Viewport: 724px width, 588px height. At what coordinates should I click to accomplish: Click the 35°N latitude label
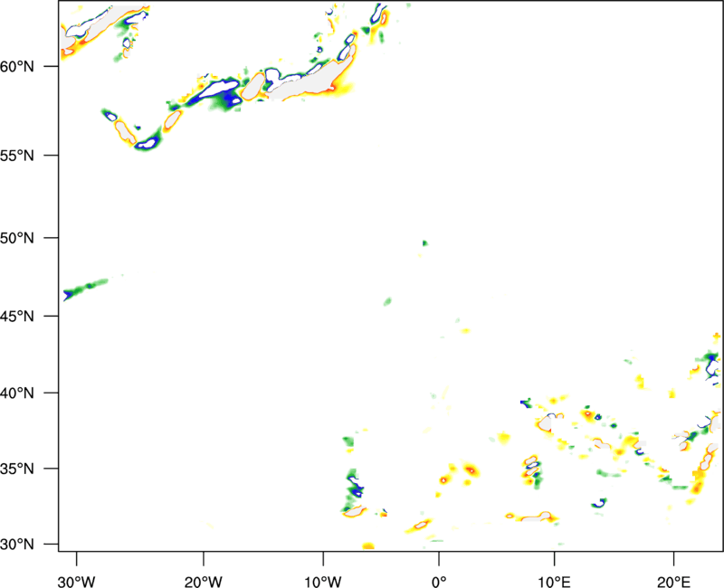coord(17,469)
